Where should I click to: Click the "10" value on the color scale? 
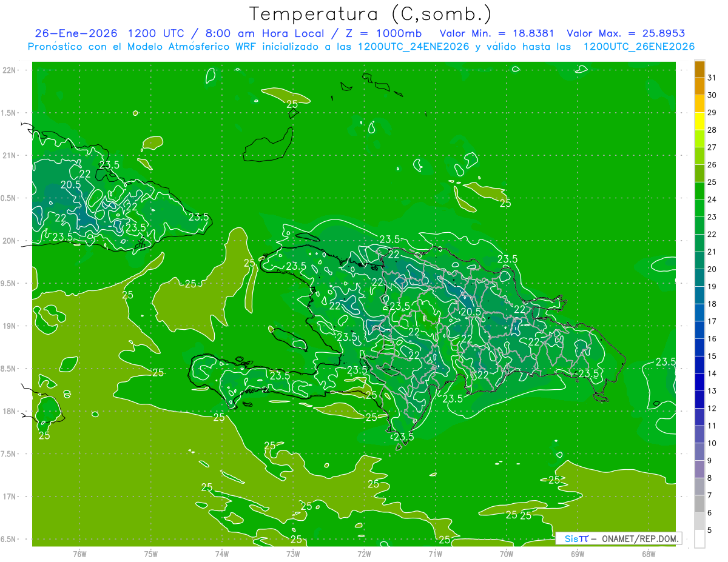(712, 444)
